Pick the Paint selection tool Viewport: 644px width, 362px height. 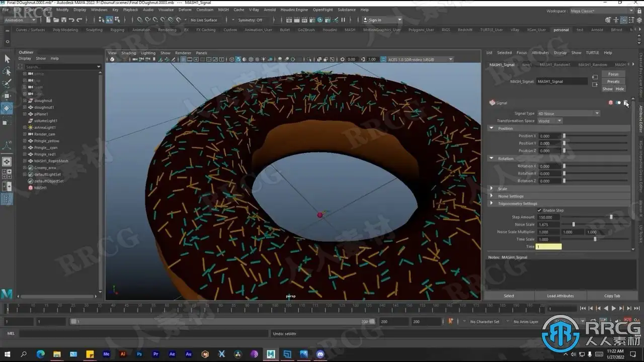(7, 83)
